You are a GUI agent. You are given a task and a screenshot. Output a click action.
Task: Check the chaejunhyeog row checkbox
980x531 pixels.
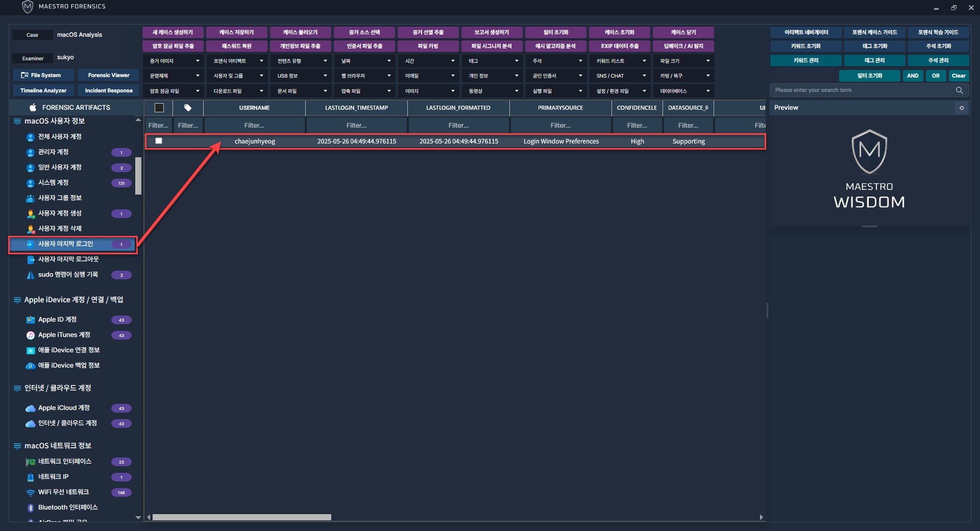(159, 141)
